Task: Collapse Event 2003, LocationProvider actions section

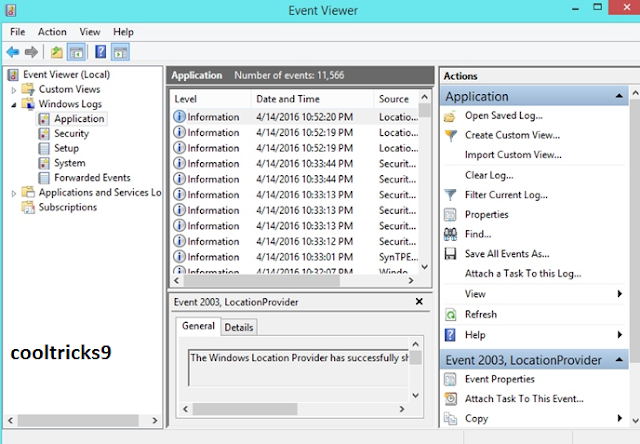Action: coord(619,360)
